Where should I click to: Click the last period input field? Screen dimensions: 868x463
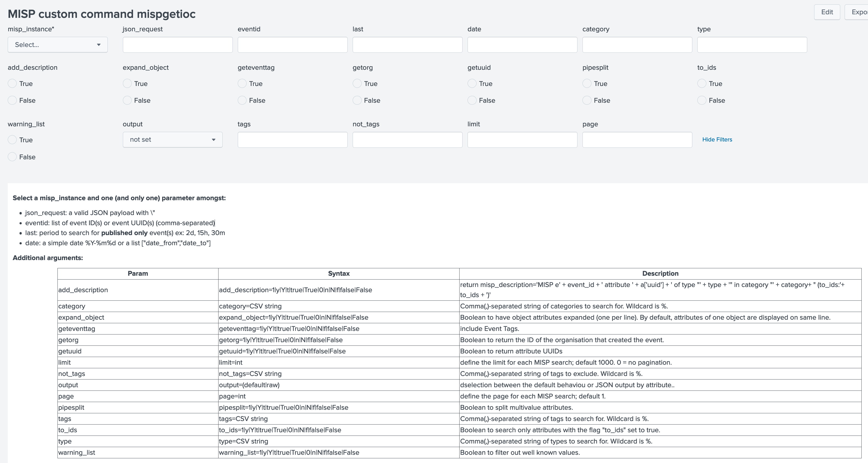(407, 45)
